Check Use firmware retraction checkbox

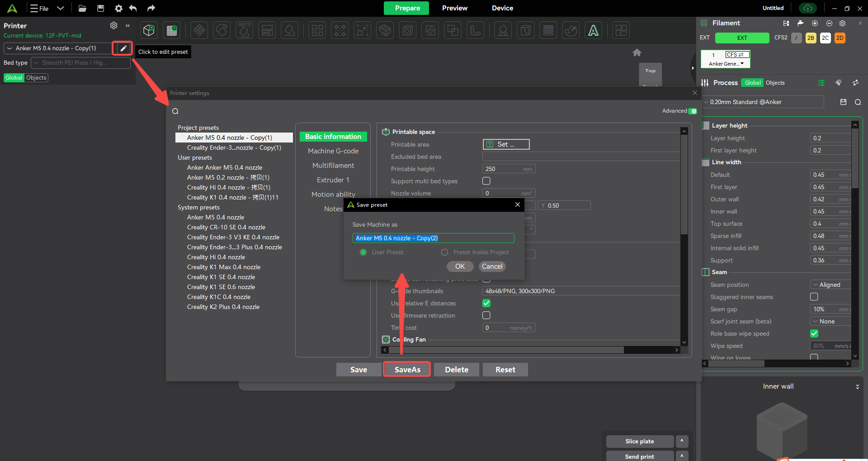486,315
